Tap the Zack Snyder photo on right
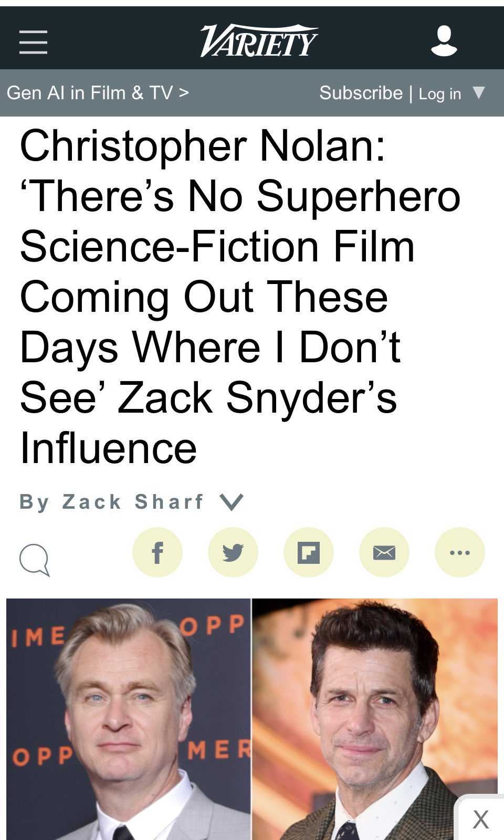Screen dimensions: 504x840 point(375,719)
